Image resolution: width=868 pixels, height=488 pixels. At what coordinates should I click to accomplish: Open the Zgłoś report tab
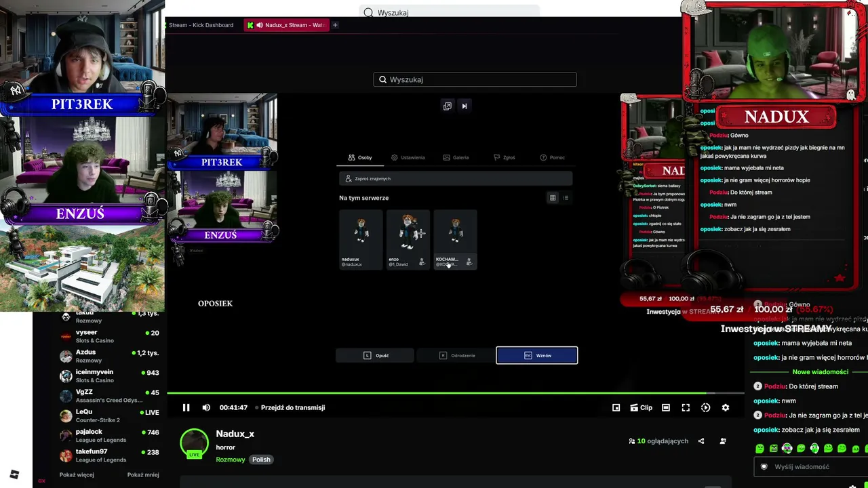click(505, 157)
